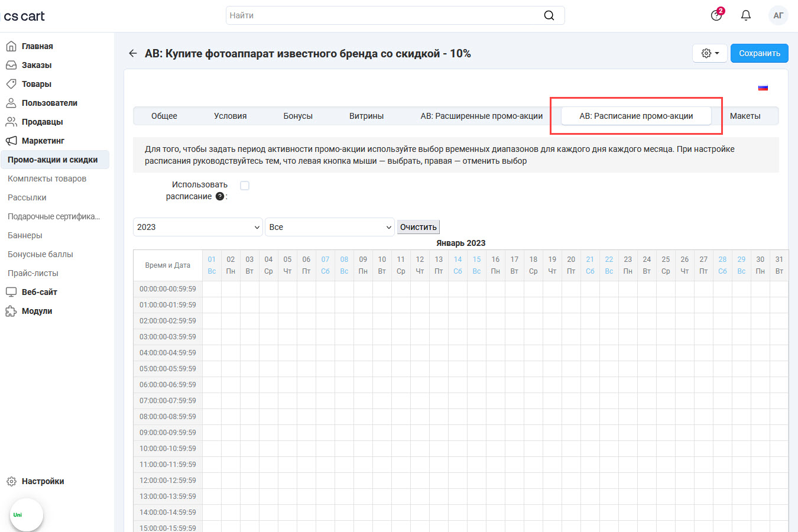Select the 00:00 cell for January 01
The height and width of the screenshot is (532, 798).
coord(212,289)
